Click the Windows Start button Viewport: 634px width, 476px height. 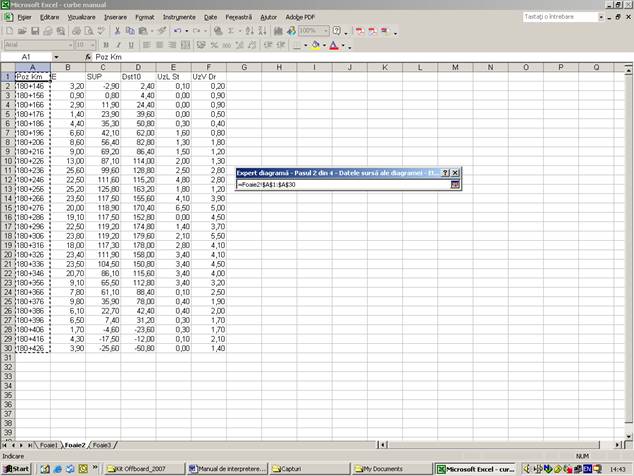pyautogui.click(x=17, y=468)
